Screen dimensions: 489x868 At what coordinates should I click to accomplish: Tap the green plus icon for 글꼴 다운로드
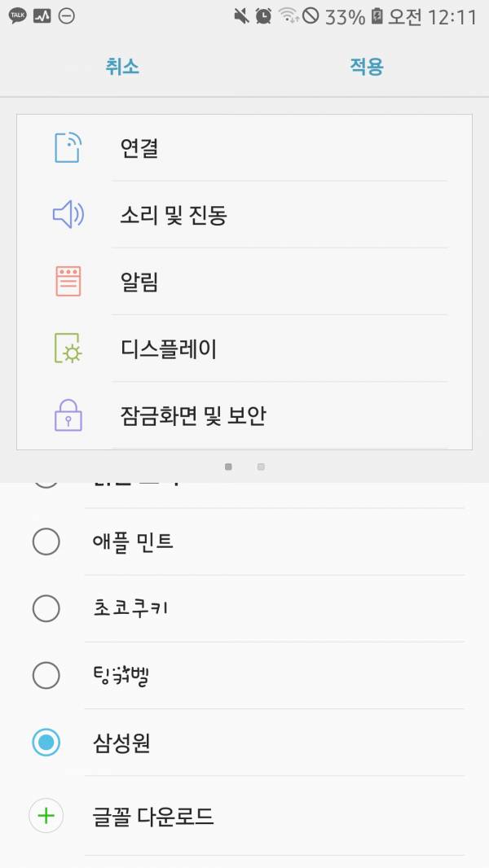coord(46,816)
